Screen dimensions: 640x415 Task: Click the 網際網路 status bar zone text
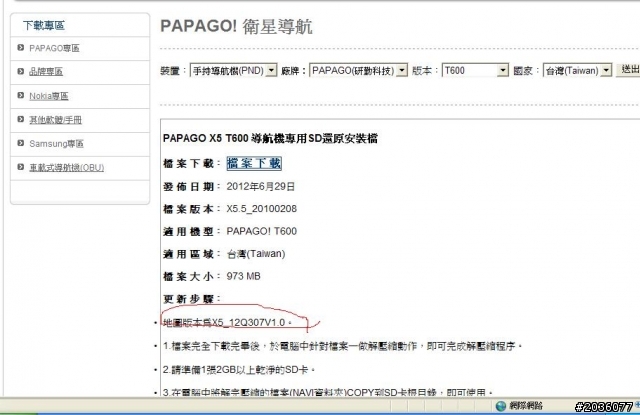526,406
